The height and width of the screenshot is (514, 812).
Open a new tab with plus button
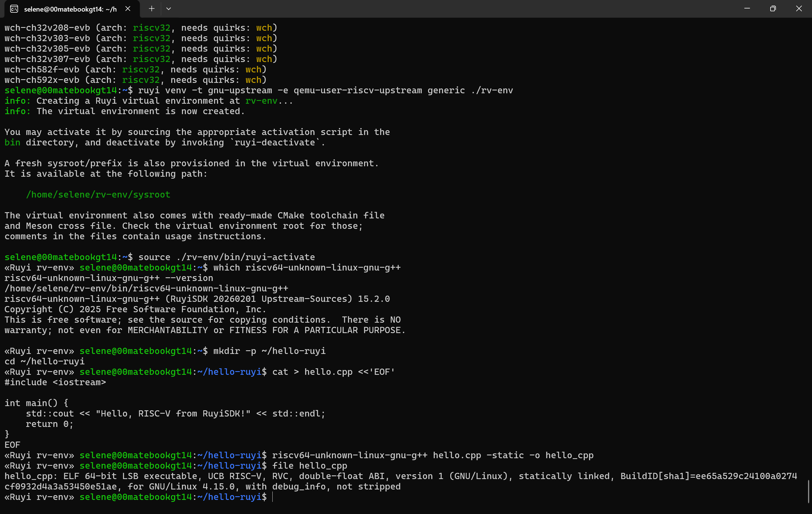(152, 9)
